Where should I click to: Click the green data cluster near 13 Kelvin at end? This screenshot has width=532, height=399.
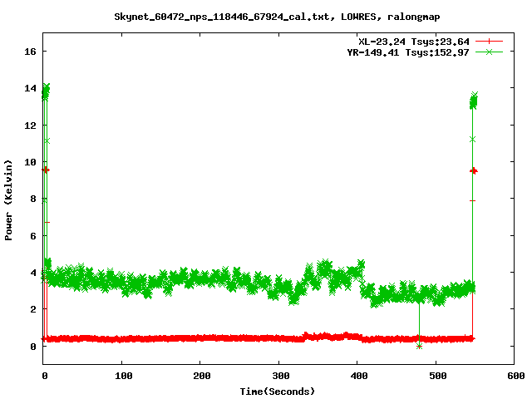[x=474, y=101]
